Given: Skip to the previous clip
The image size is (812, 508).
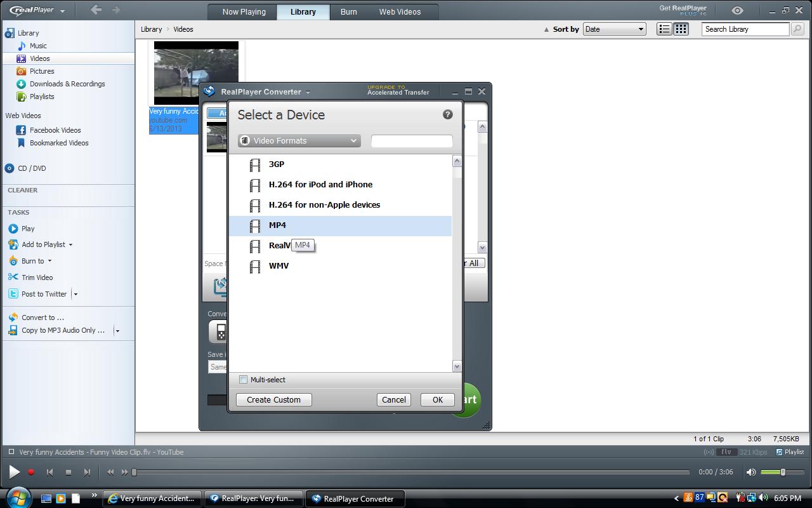Looking at the screenshot, I should [x=49, y=472].
